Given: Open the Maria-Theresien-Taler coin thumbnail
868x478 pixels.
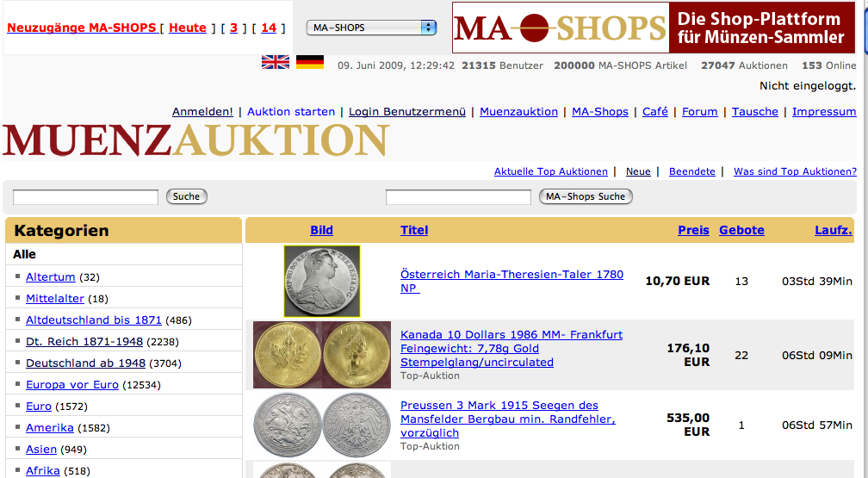Looking at the screenshot, I should pyautogui.click(x=322, y=282).
